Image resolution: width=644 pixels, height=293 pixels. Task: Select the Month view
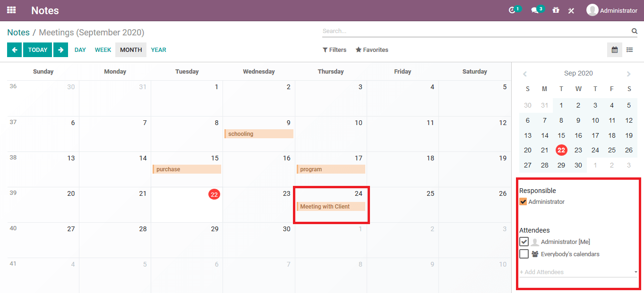(131, 50)
